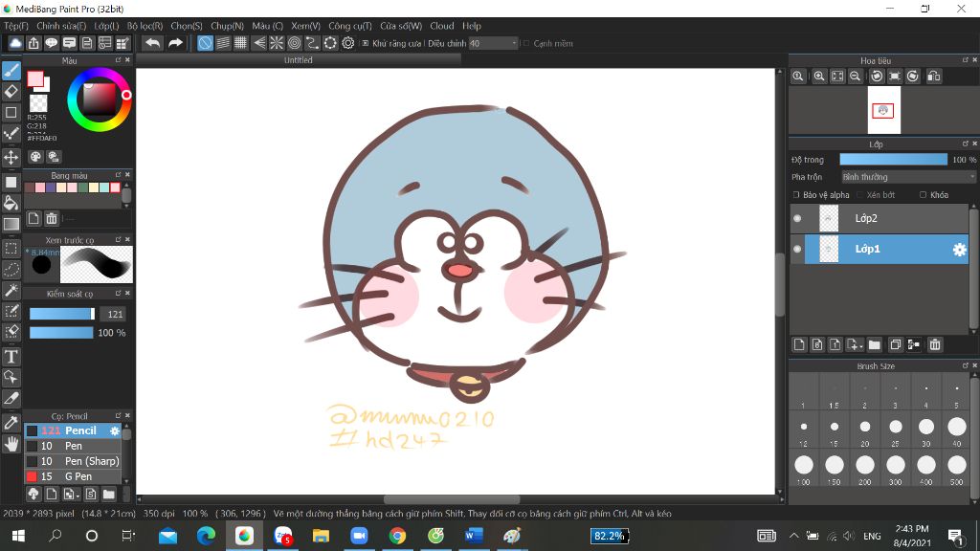Turn off snap with the Snap Off icon
980x551 pixels.
205,43
